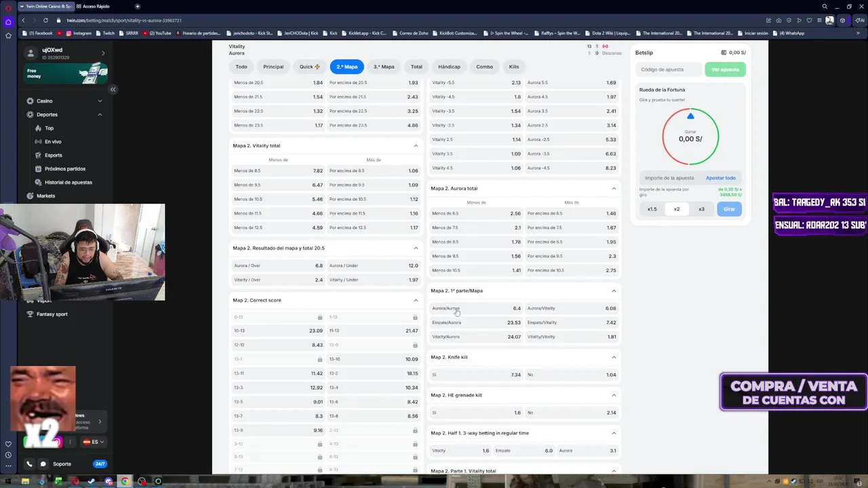Open the browser tab search magnifier

(825, 6)
